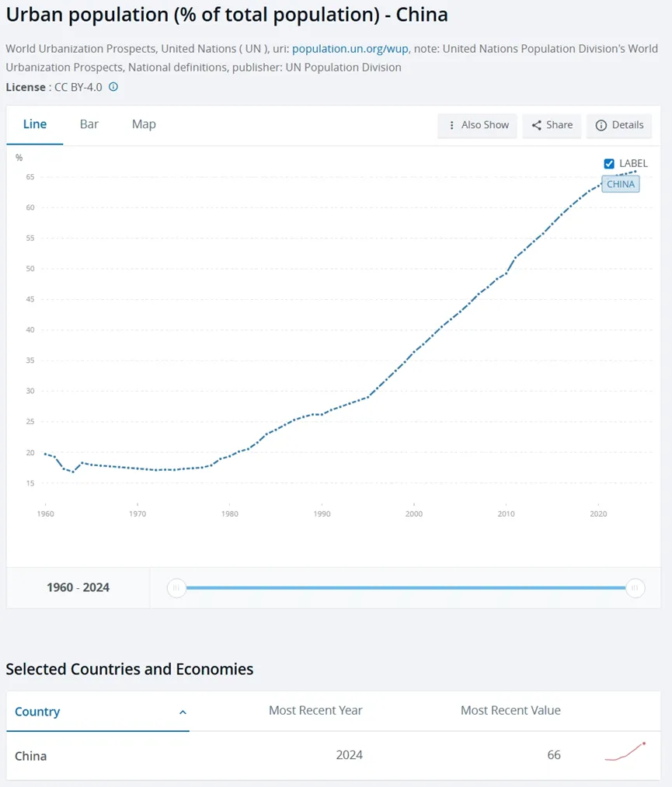The image size is (672, 787).
Task: Sort by Country column chevron
Action: pos(183,712)
